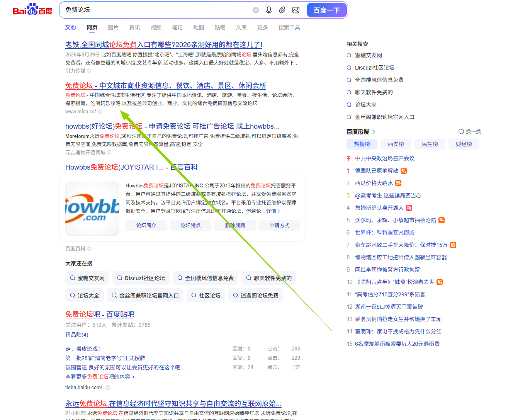Open the howbbs(好论坛)免费论坛 result
This screenshot has width=513, height=420.
172,126
